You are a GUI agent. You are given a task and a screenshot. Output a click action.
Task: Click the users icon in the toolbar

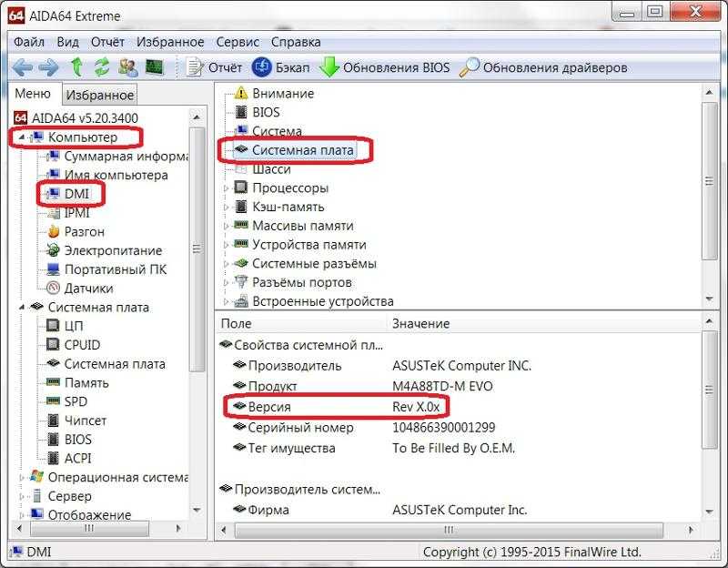(128, 67)
